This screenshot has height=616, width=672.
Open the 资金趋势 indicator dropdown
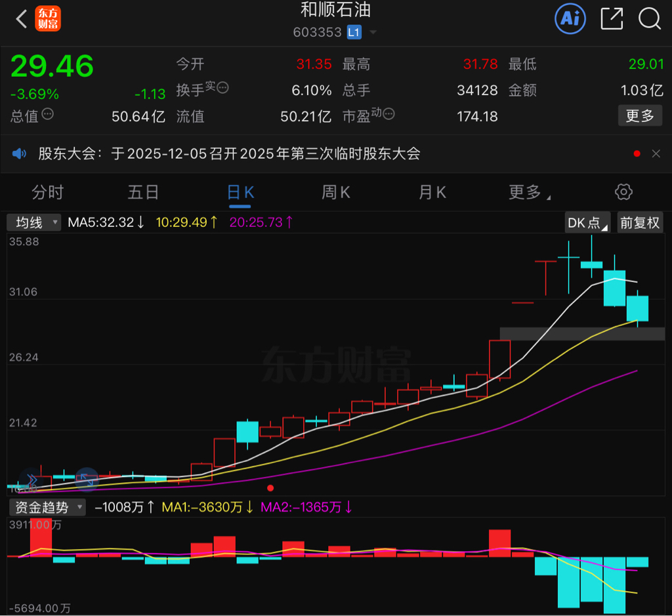pos(47,507)
